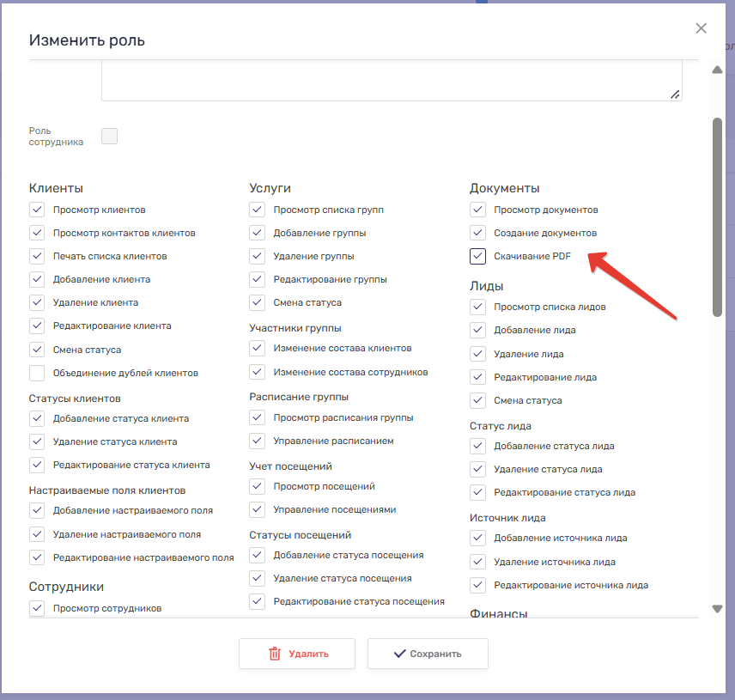Toggle Добавление источника лида

[x=477, y=538]
